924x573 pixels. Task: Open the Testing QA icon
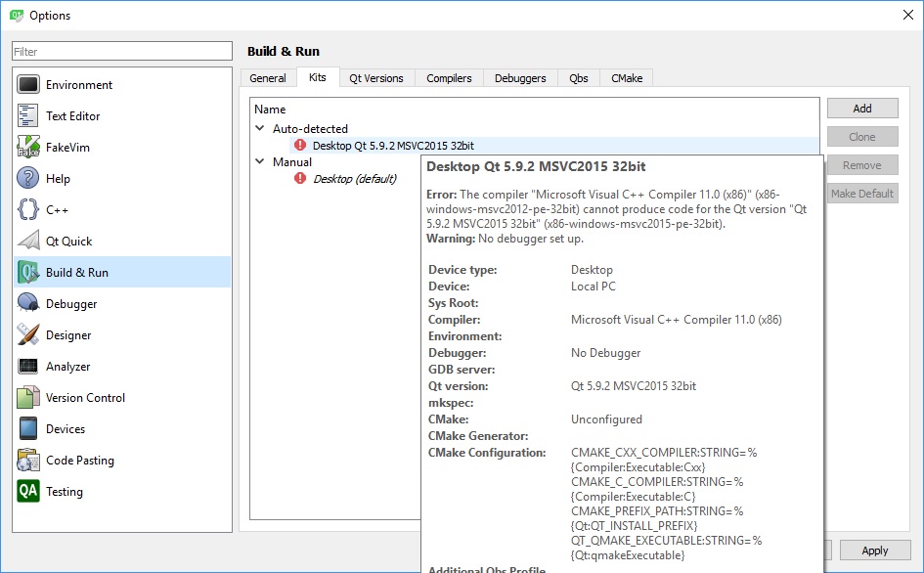click(x=27, y=491)
